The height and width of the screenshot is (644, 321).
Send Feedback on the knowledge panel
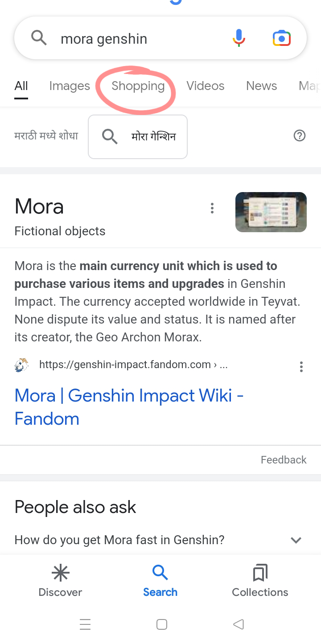point(284,459)
